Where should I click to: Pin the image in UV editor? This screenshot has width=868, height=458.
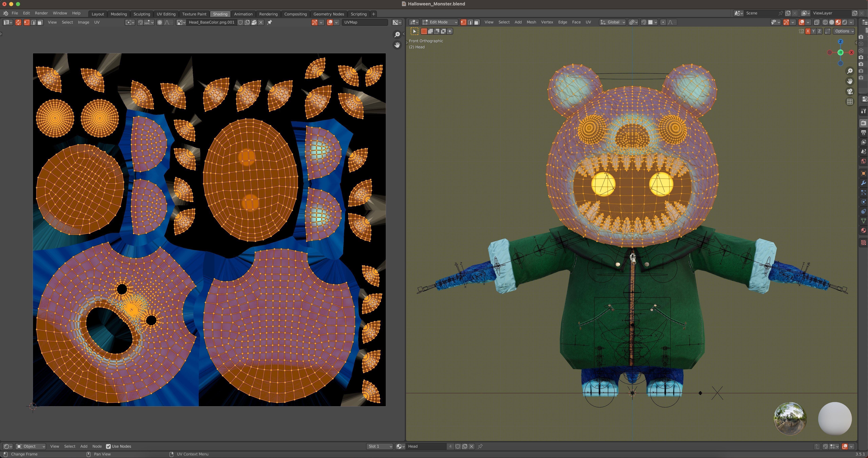(x=269, y=22)
